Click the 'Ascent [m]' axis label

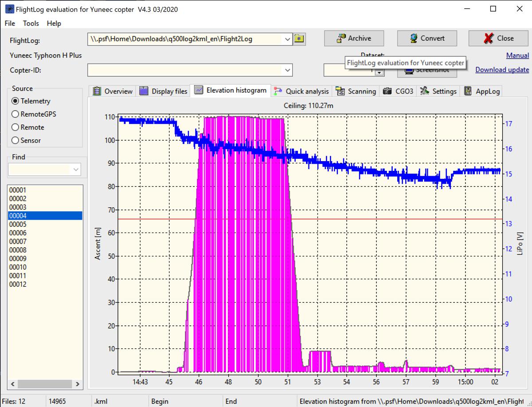click(98, 244)
